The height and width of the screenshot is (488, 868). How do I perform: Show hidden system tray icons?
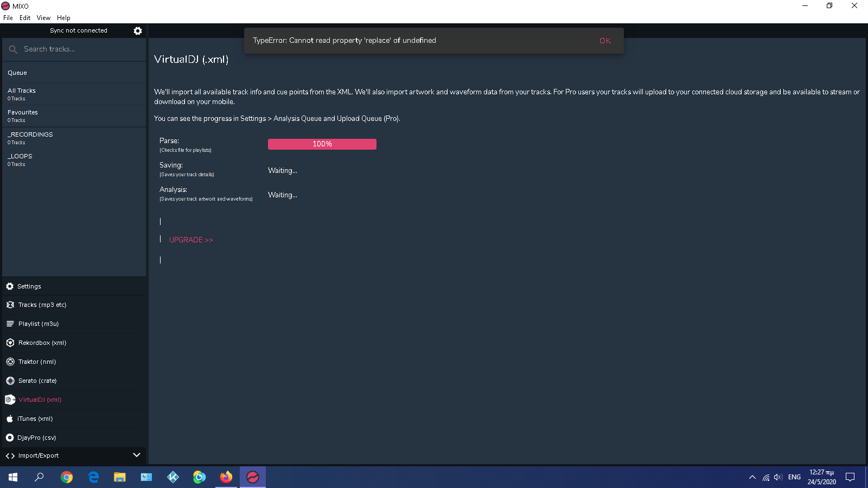coord(752,477)
